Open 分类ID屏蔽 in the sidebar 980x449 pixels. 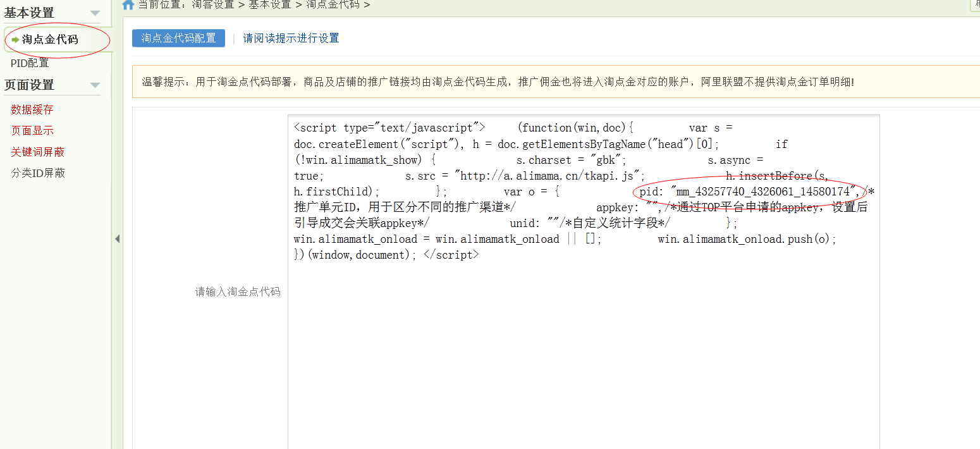click(38, 173)
